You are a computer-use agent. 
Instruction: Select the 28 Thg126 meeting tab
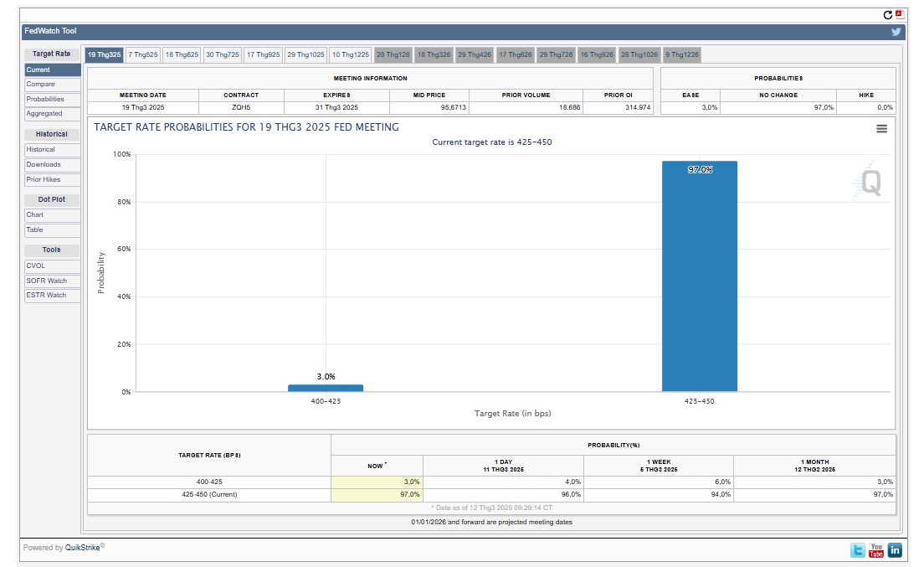coord(393,54)
